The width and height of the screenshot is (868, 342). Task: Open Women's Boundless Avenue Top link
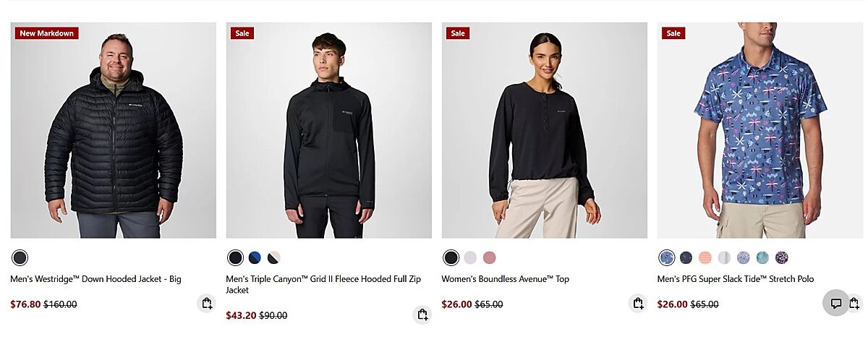tap(505, 278)
